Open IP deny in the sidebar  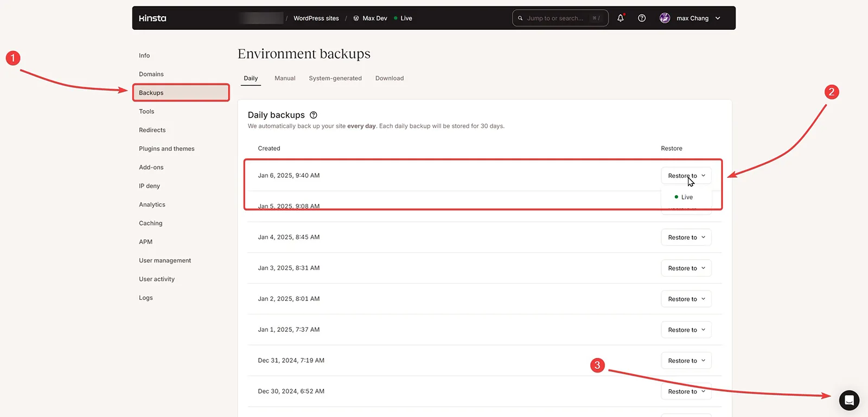coord(149,186)
